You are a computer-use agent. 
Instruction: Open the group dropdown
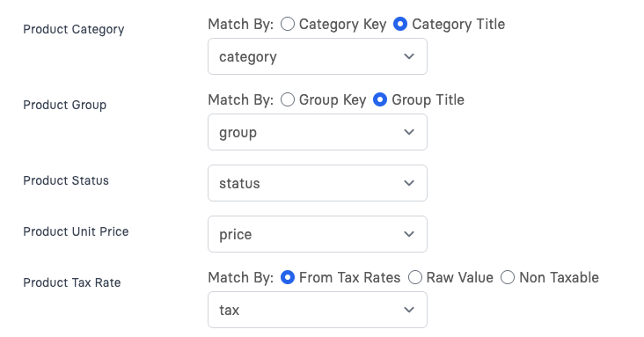tap(318, 132)
